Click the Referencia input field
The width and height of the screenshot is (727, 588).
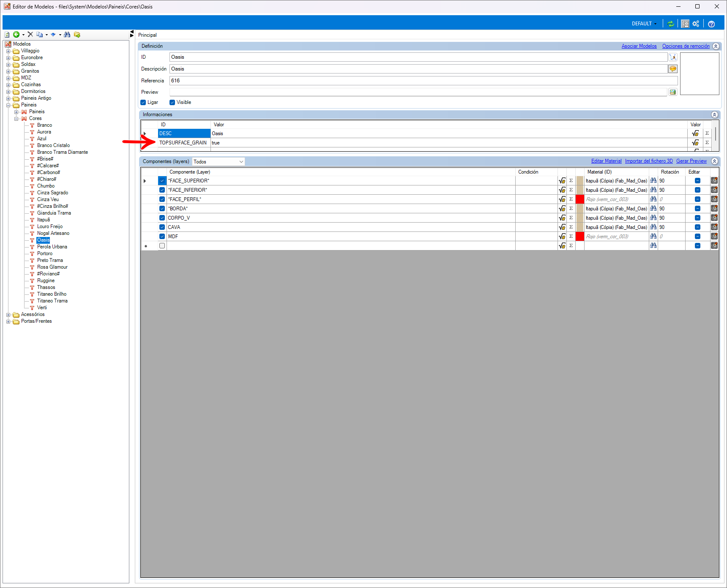click(x=424, y=81)
